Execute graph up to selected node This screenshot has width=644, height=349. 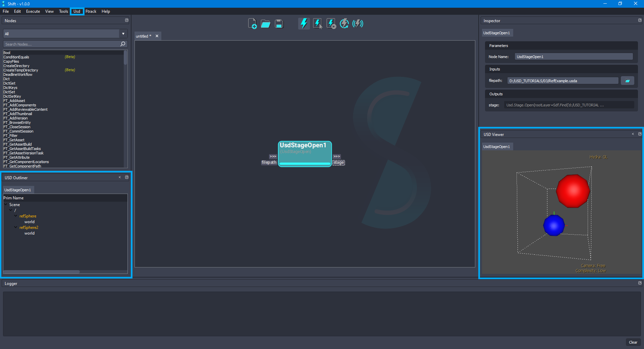331,23
